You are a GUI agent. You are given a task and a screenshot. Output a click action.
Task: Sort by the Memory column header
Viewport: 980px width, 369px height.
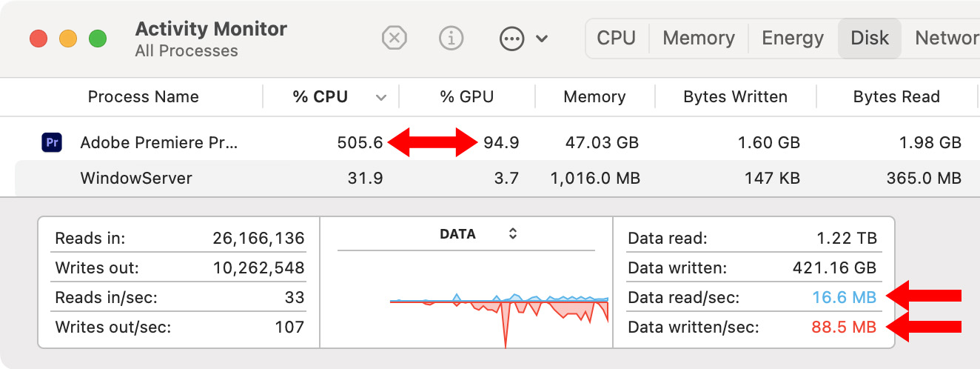pyautogui.click(x=594, y=97)
